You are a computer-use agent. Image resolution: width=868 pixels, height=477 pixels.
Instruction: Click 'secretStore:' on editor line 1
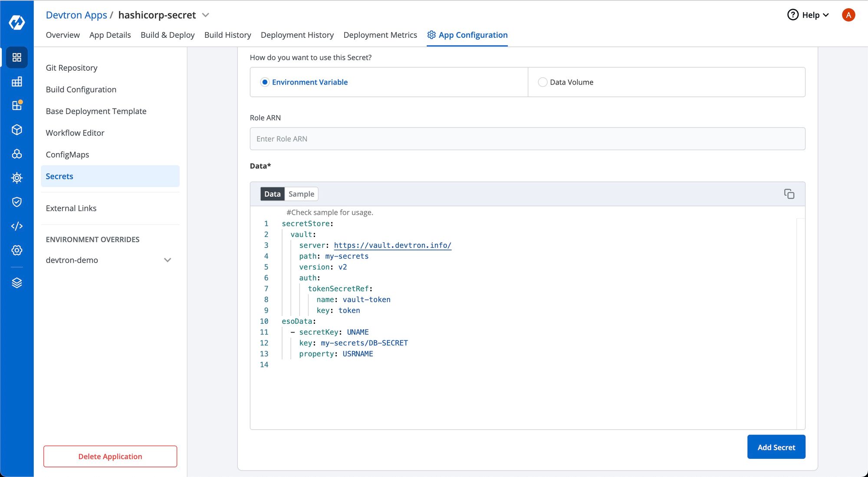pyautogui.click(x=307, y=224)
